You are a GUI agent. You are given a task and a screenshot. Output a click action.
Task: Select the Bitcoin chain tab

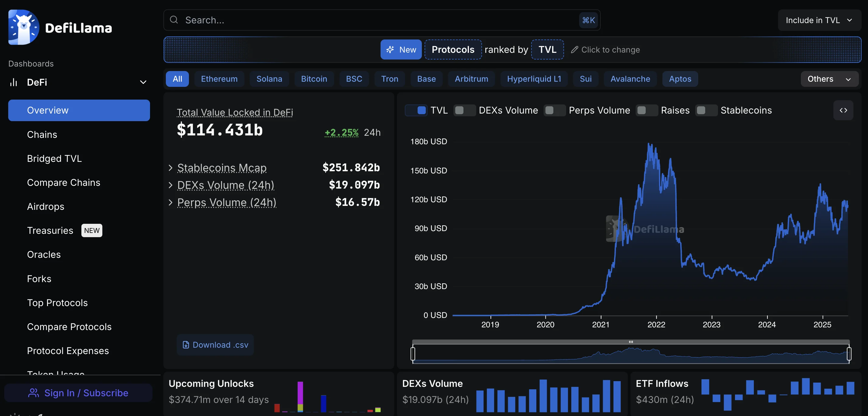[314, 79]
